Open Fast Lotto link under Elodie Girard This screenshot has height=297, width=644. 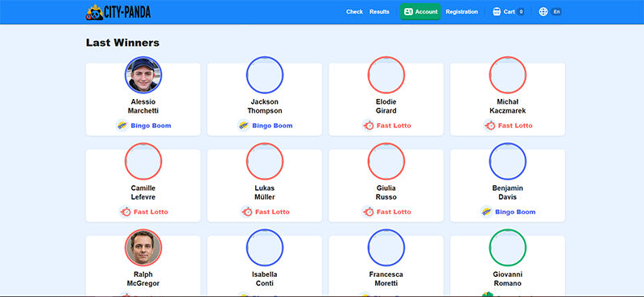394,126
